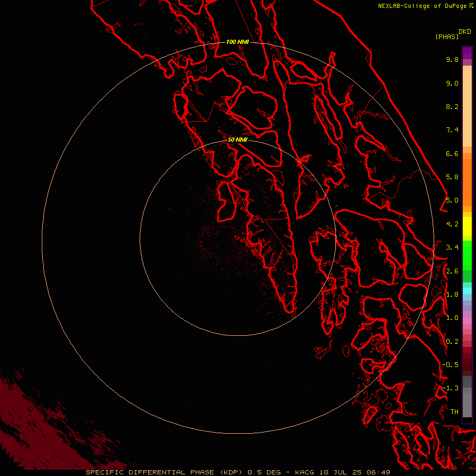
Task: Click the 1.0 scale value
Action: (452, 318)
